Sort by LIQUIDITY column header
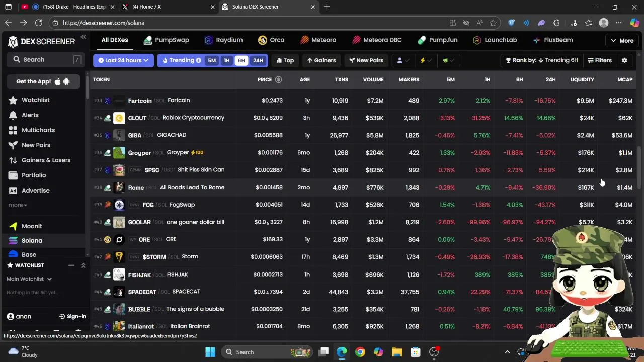 click(582, 79)
